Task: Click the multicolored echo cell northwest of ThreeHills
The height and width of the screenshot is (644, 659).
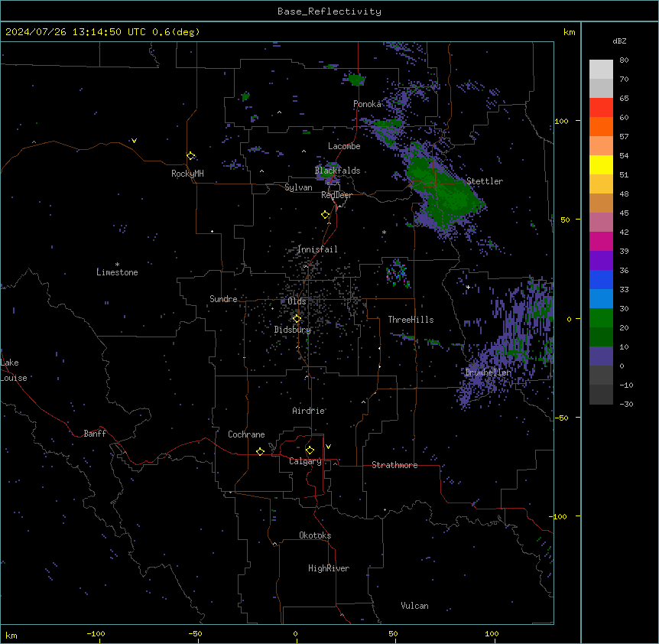Action: click(x=398, y=273)
